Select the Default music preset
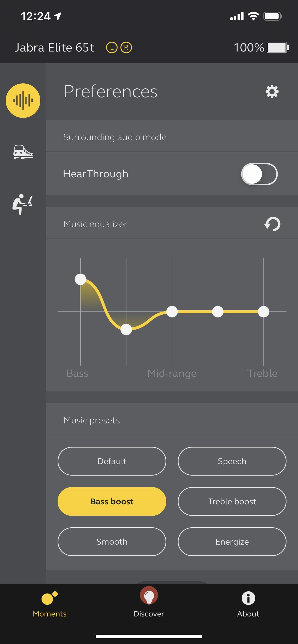 click(112, 461)
